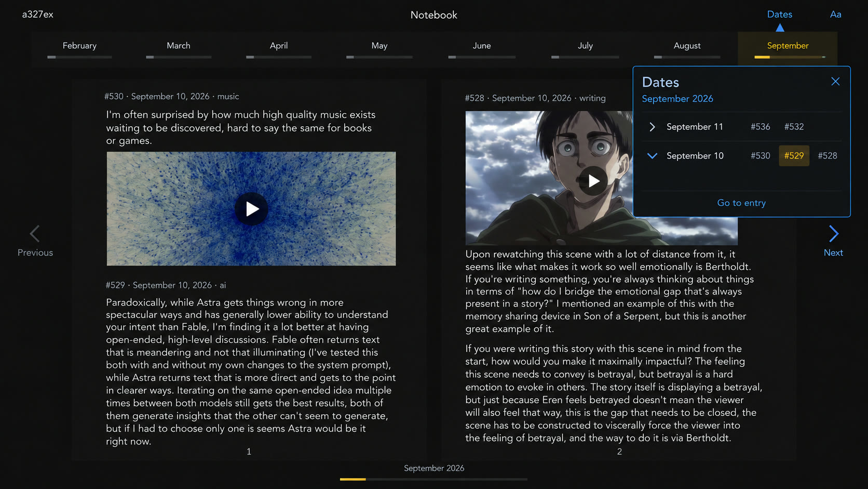Open the blue abstract video thumbnail
The height and width of the screenshot is (489, 868).
pyautogui.click(x=251, y=209)
